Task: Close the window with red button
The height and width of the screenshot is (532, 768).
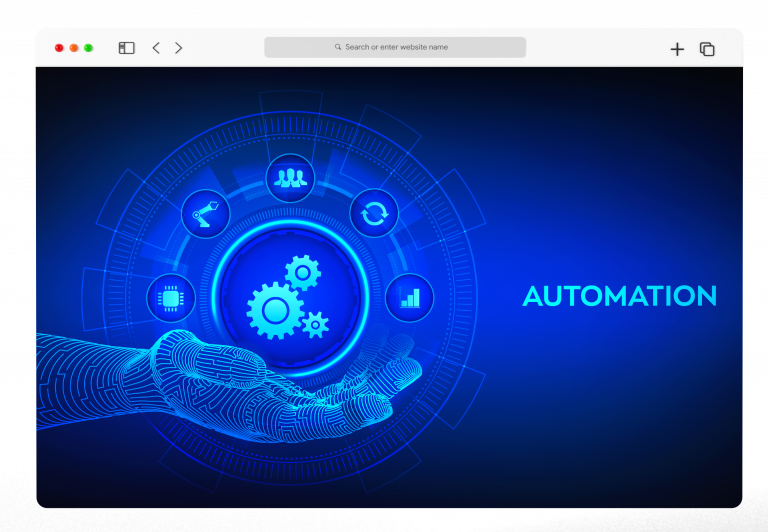Action: [x=59, y=48]
